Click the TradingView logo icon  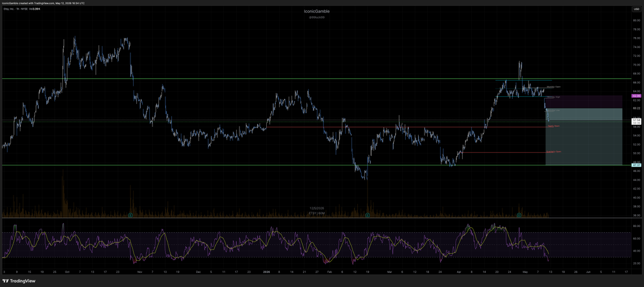5,281
